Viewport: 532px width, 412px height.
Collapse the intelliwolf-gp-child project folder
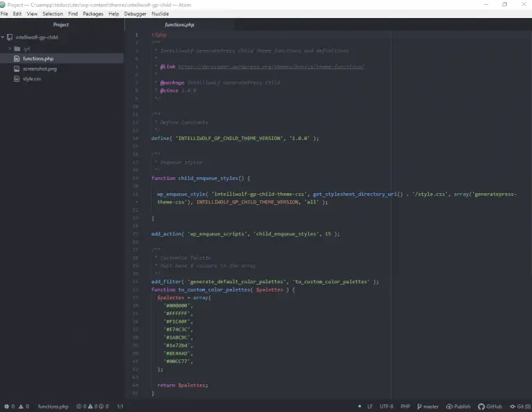pos(3,37)
